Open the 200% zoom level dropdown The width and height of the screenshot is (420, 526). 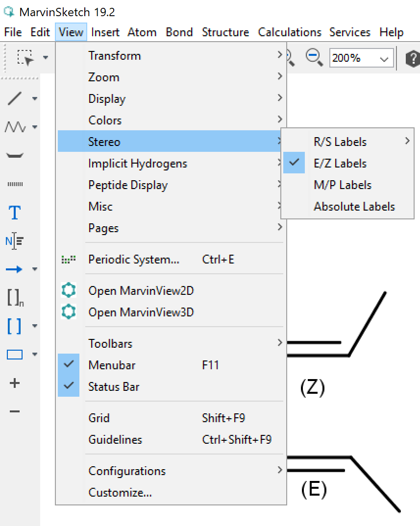(x=384, y=58)
